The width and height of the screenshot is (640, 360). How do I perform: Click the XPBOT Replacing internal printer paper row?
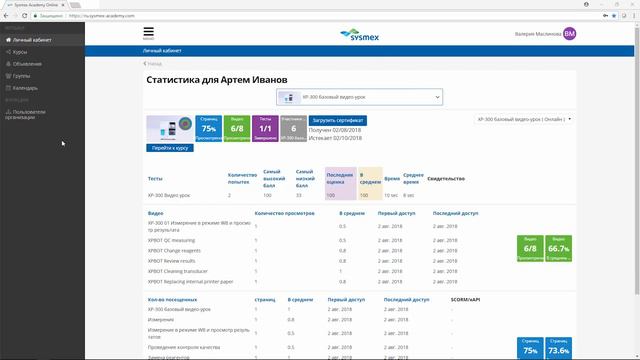coord(314,282)
